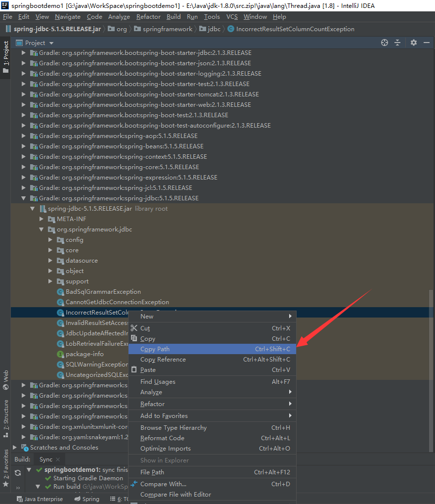Open Add to Favorites submenu
Screen dimensions: 435x504
coord(212,415)
